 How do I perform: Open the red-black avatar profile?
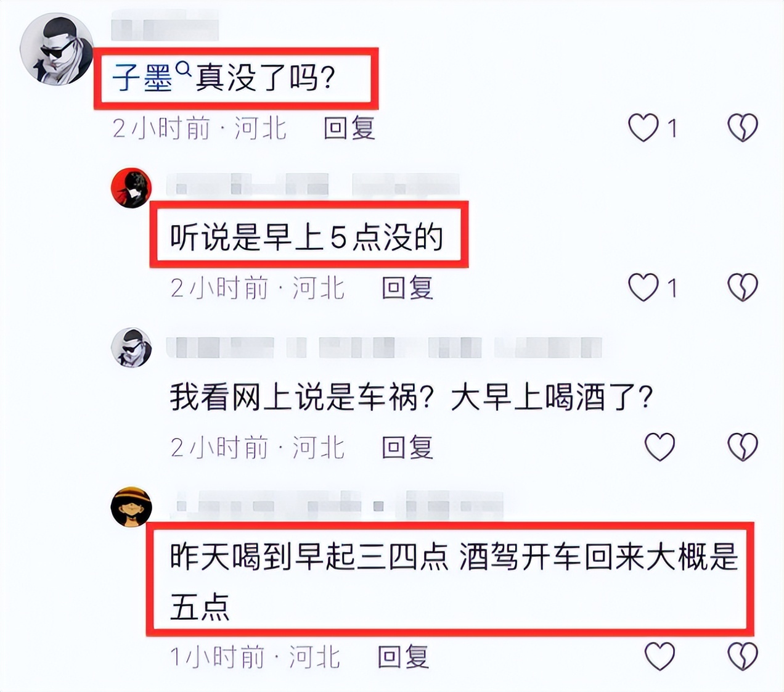click(x=131, y=187)
